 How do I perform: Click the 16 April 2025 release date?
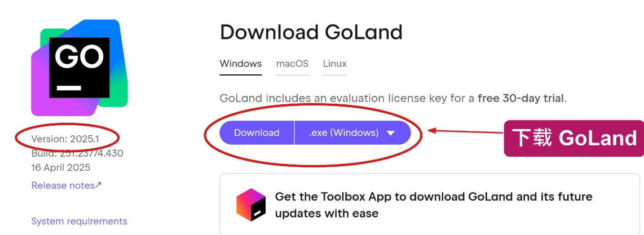pyautogui.click(x=61, y=167)
